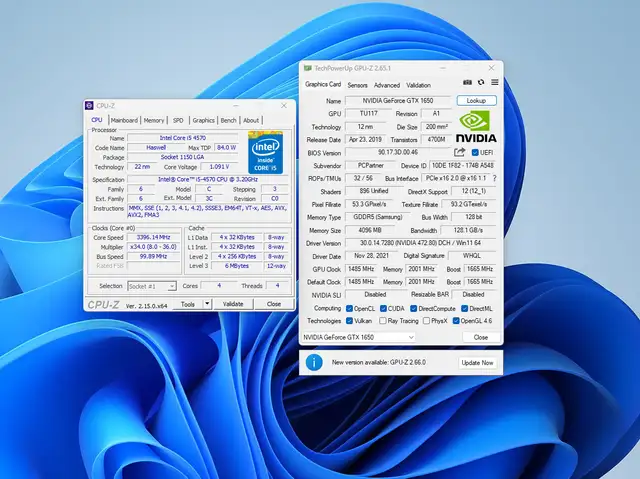The height and width of the screenshot is (479, 640).
Task: Open the About tab in CPU-Z
Action: [251, 120]
